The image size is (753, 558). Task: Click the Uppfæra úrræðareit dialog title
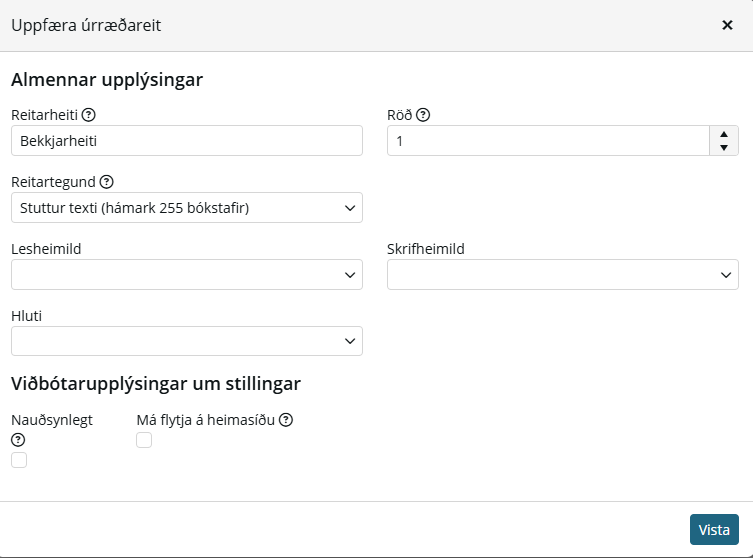coord(86,25)
